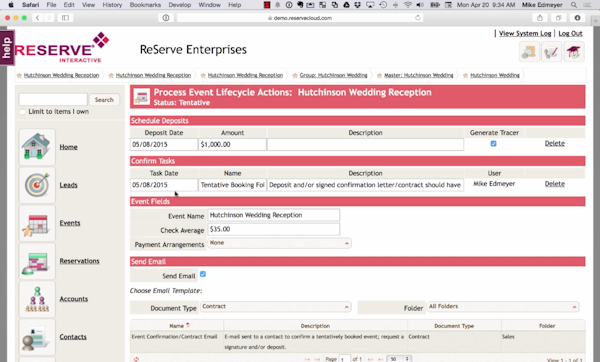The image size is (600, 362).
Task: Click the page number input field
Action: [344, 359]
